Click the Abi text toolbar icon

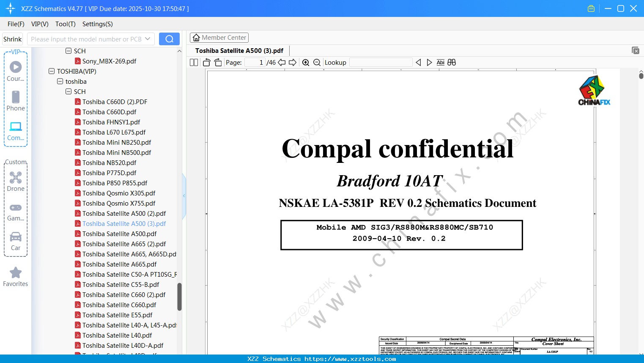(440, 63)
